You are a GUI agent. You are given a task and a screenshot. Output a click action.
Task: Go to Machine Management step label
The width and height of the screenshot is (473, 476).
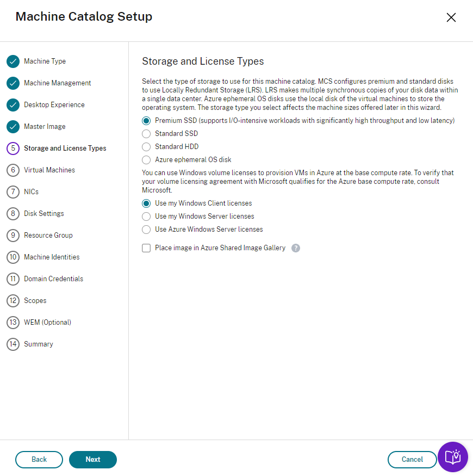[57, 83]
